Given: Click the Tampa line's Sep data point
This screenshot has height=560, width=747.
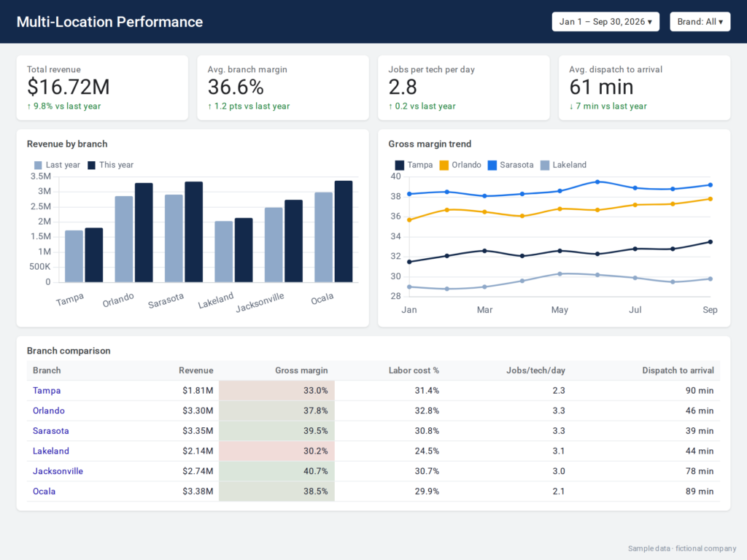Looking at the screenshot, I should tap(711, 242).
